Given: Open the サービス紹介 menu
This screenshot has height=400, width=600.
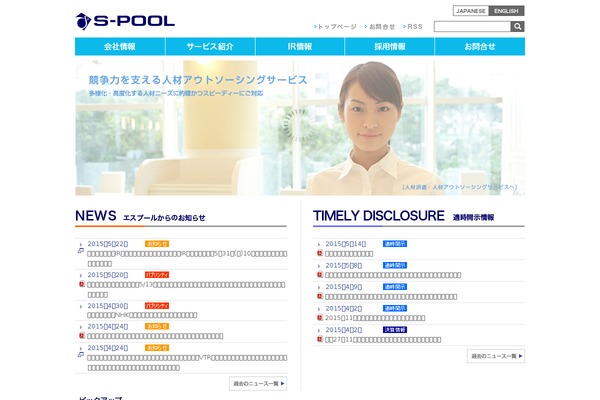Looking at the screenshot, I should click(210, 47).
